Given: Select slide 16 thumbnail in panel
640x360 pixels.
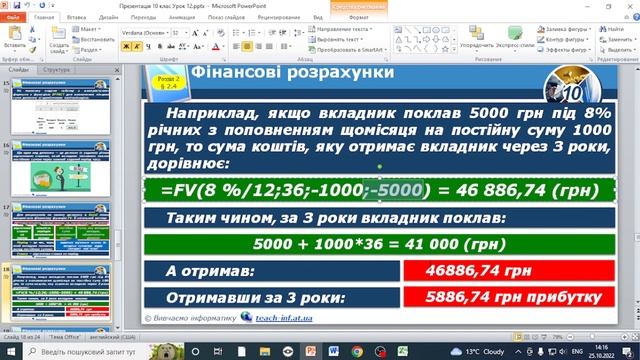Looking at the screenshot, I should 60,168.
